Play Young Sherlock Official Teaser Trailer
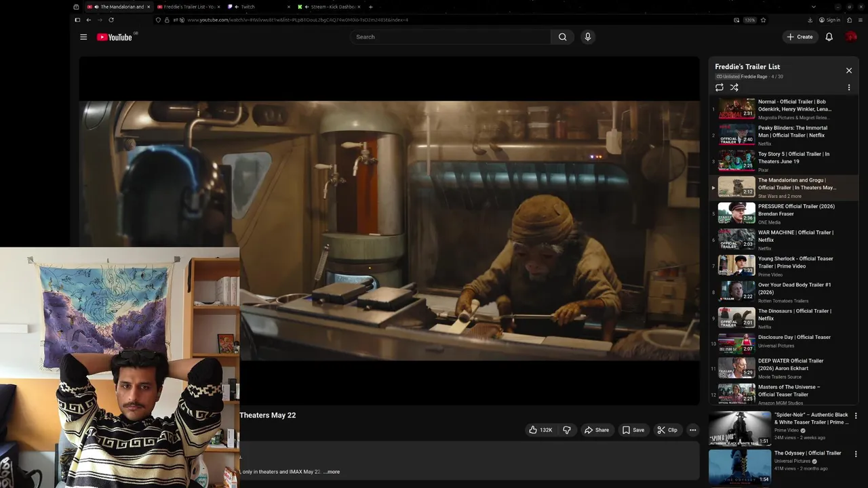The height and width of the screenshot is (488, 868). pos(783,266)
